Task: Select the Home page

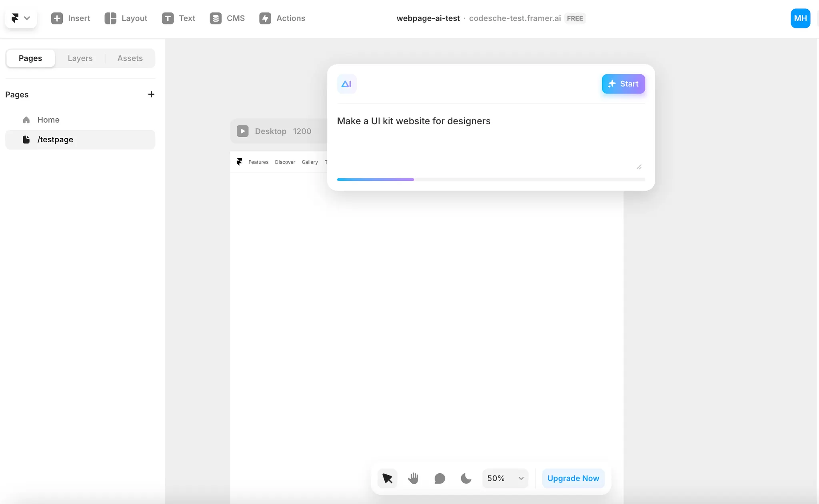Action: tap(48, 120)
